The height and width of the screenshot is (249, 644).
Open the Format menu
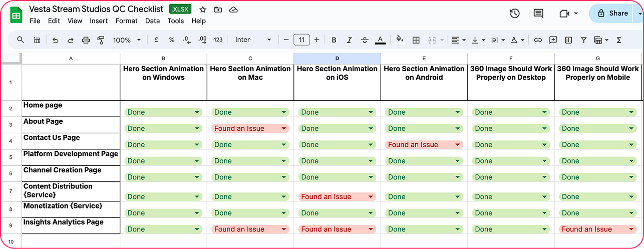(126, 21)
